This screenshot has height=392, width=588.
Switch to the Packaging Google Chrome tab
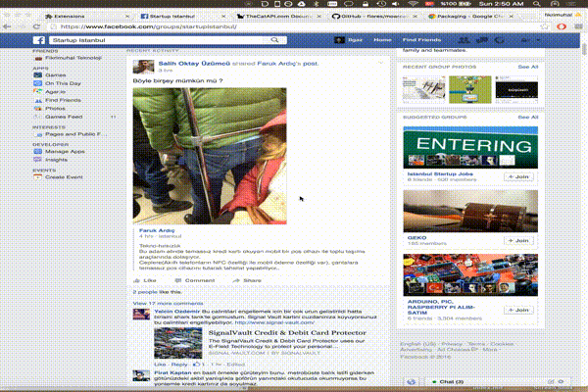click(470, 16)
